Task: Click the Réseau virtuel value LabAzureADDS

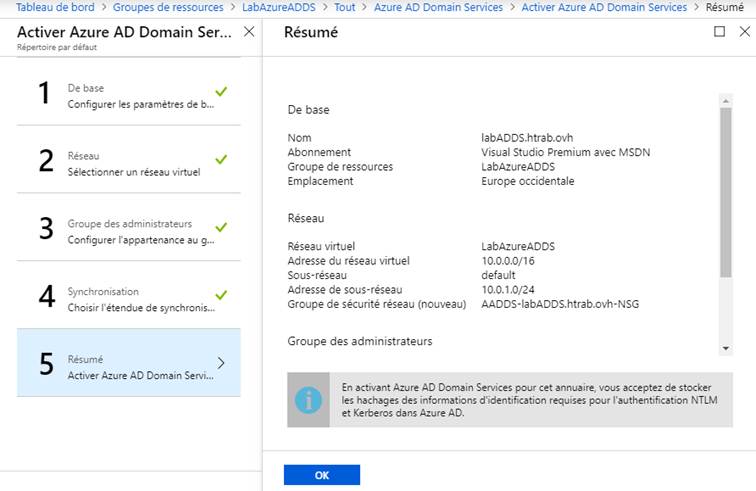Action: [518, 246]
